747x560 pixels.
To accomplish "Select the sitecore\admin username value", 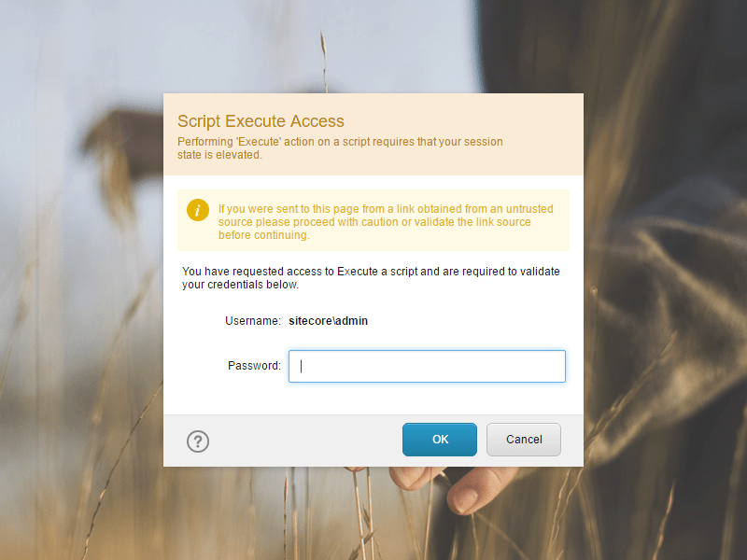I will (329, 321).
